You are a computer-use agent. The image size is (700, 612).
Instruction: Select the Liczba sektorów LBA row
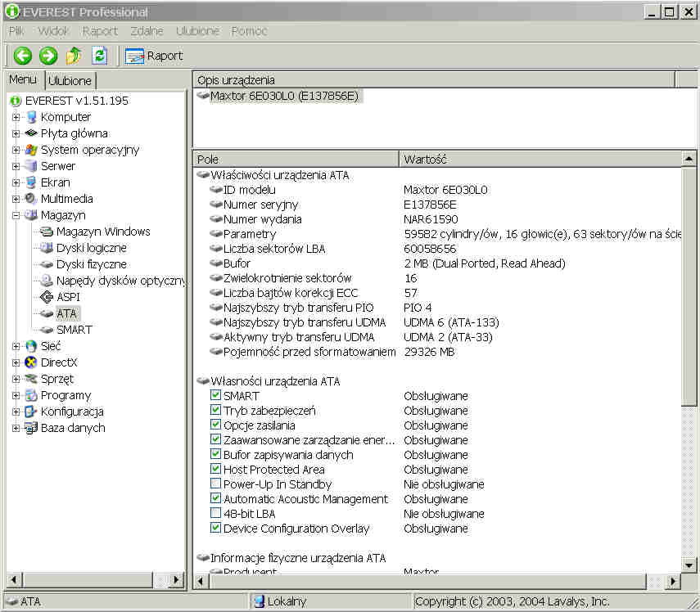coord(437,249)
